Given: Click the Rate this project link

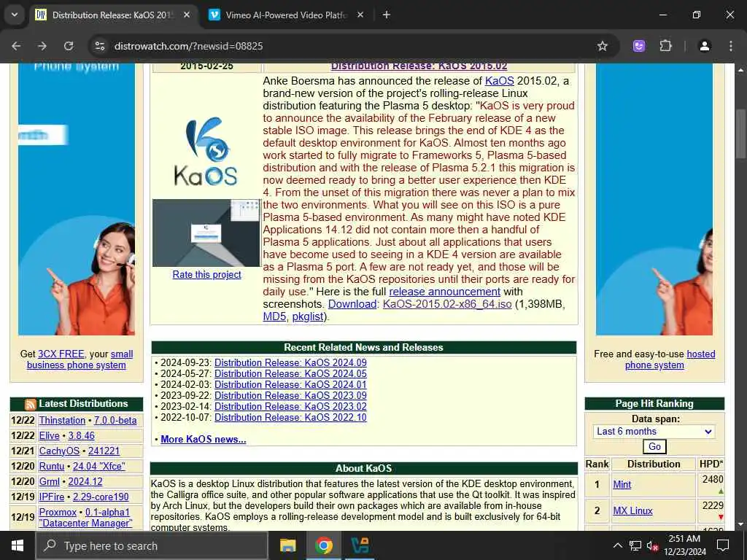Looking at the screenshot, I should [x=206, y=275].
